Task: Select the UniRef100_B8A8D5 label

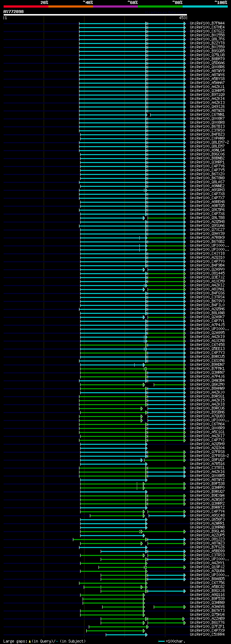Action: point(207,579)
